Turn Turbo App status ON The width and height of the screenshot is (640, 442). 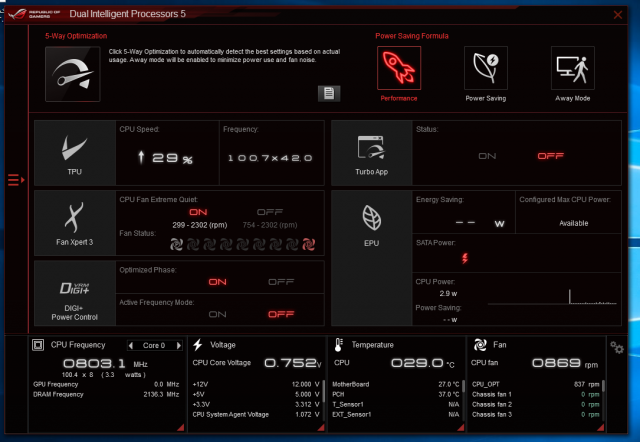[487, 156]
